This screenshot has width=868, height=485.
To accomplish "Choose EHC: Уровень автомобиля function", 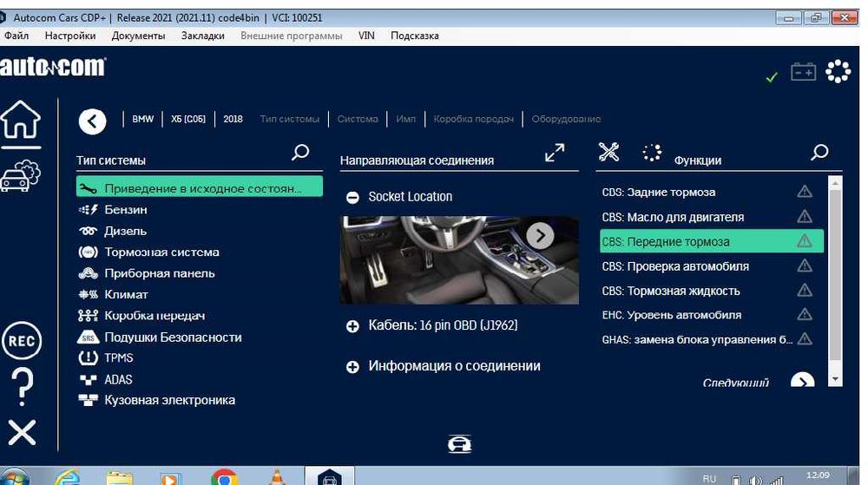I will (x=712, y=315).
